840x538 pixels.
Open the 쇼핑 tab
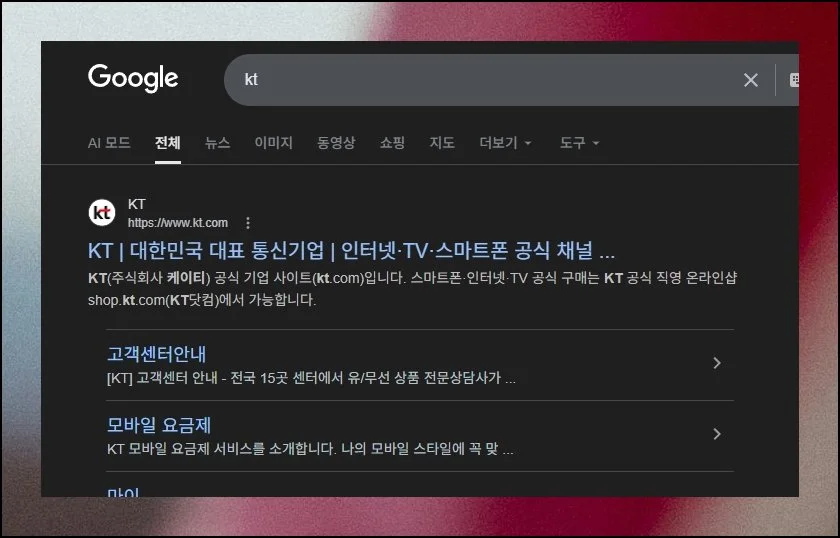(392, 143)
